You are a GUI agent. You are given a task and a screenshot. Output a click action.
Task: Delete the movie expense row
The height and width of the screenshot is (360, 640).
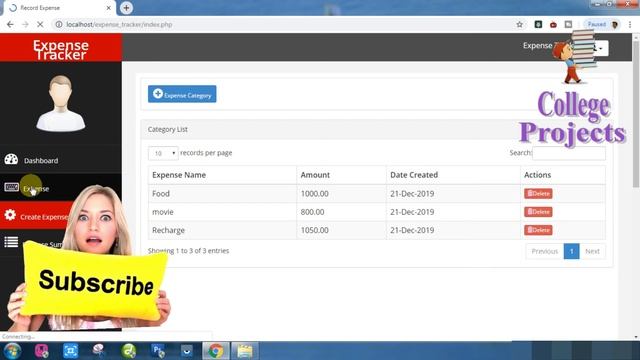538,212
